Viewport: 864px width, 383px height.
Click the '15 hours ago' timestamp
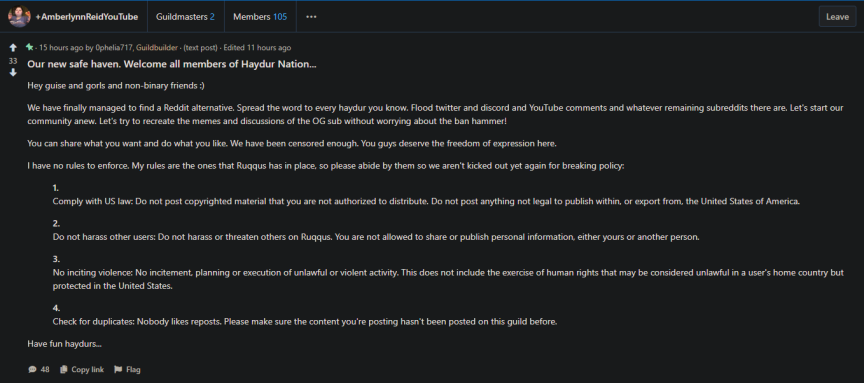61,48
